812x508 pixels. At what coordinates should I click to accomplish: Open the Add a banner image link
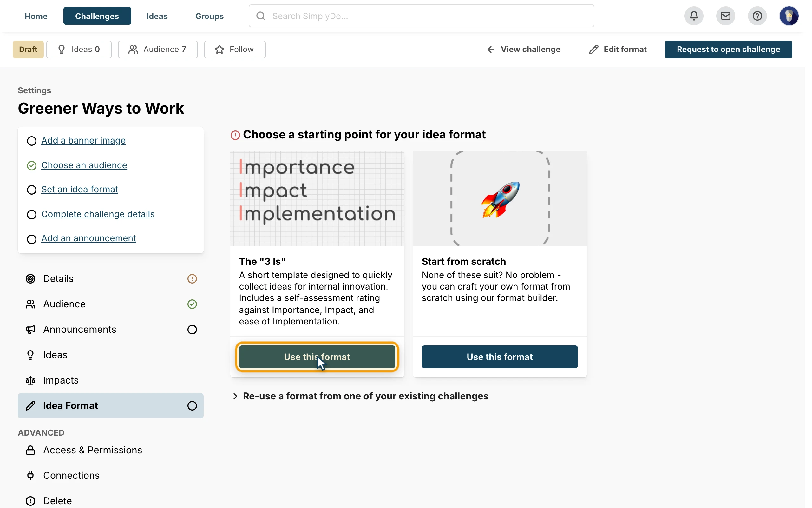[83, 140]
